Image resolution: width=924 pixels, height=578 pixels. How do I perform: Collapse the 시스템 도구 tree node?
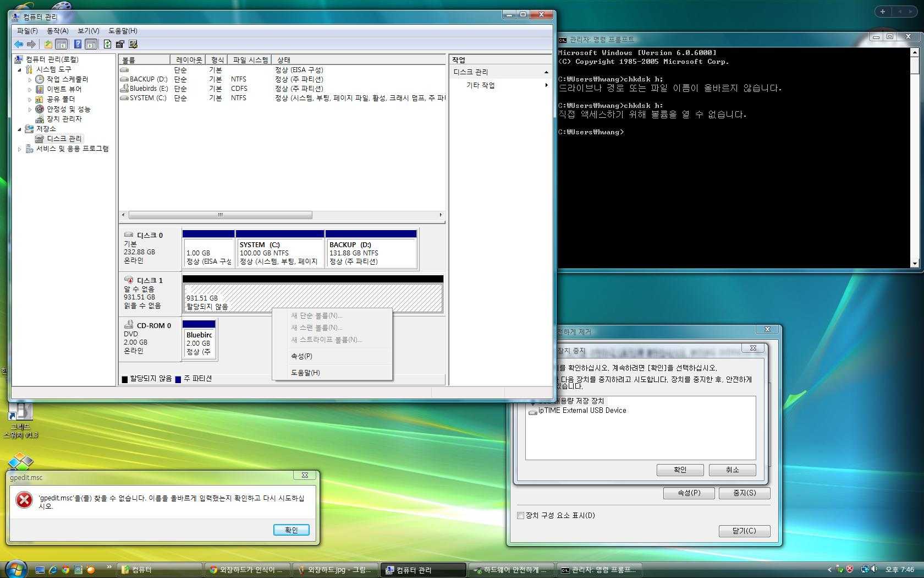[20, 70]
